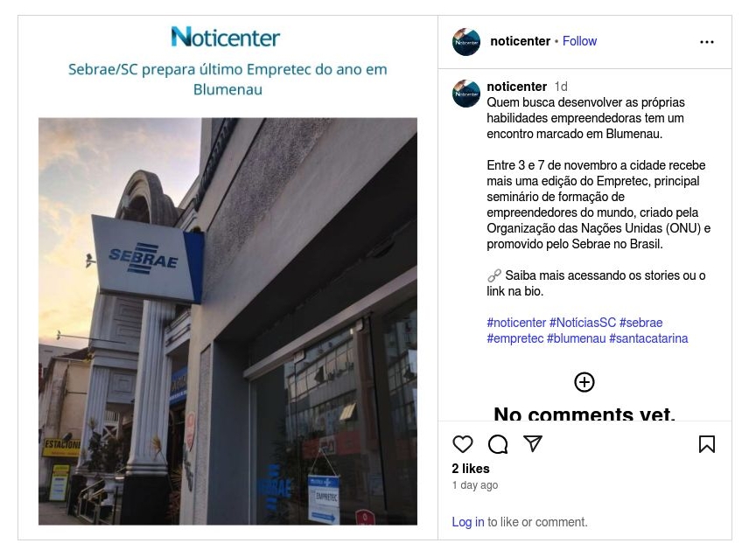This screenshot has height=543, width=756.
Task: Open comments via the speech bubble icon
Action: pos(498,443)
